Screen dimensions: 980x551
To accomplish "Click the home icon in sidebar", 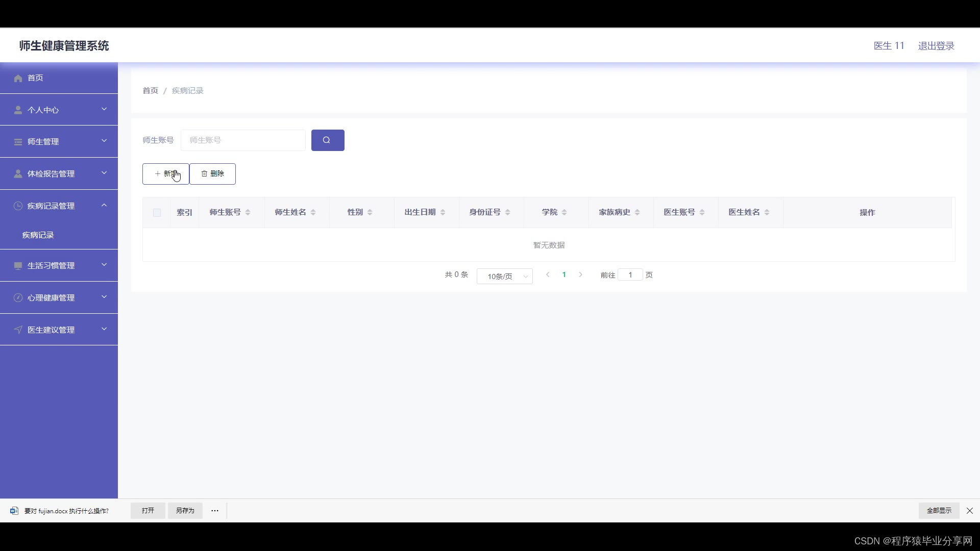I will (18, 78).
